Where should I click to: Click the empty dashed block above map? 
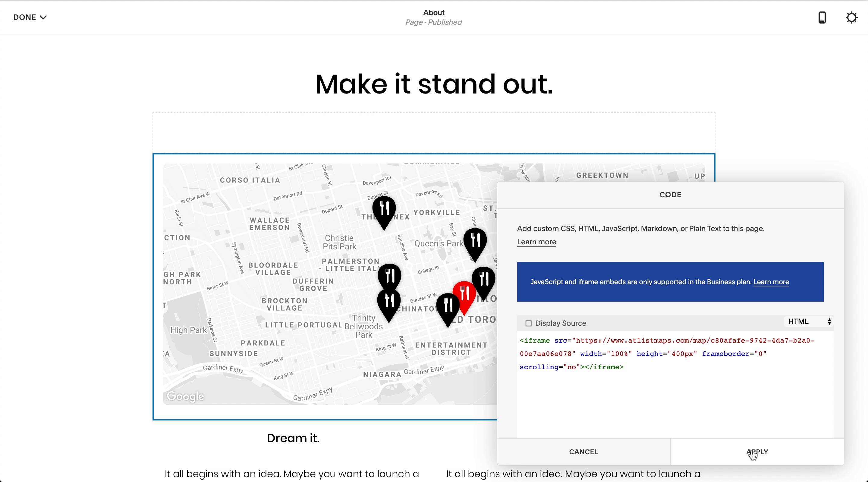[434, 133]
